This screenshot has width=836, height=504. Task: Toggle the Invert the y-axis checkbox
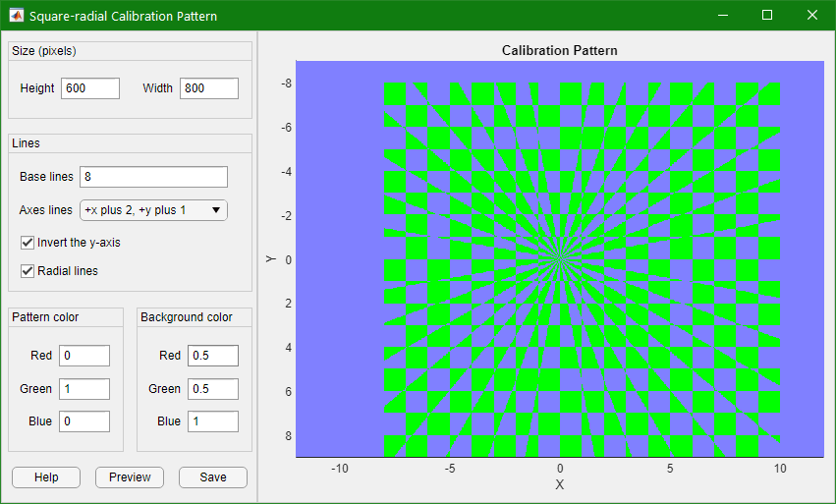tap(28, 243)
